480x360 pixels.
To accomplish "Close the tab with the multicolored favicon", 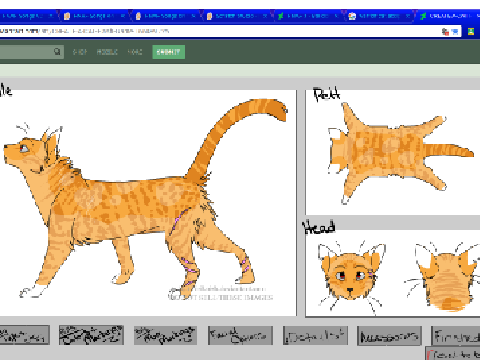I will pos(408,16).
